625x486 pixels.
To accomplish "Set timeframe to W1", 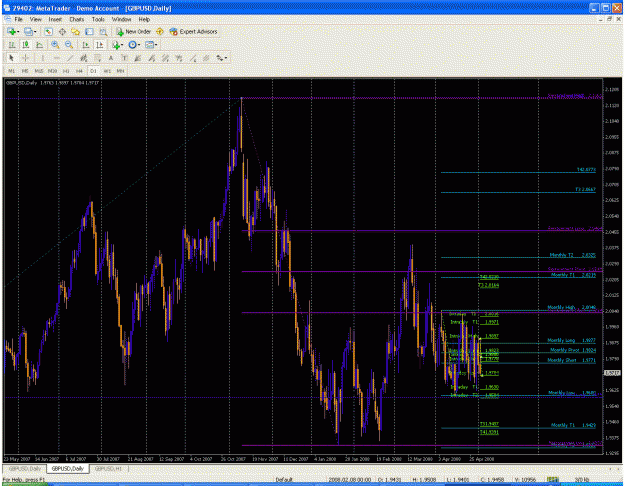I will [x=107, y=71].
